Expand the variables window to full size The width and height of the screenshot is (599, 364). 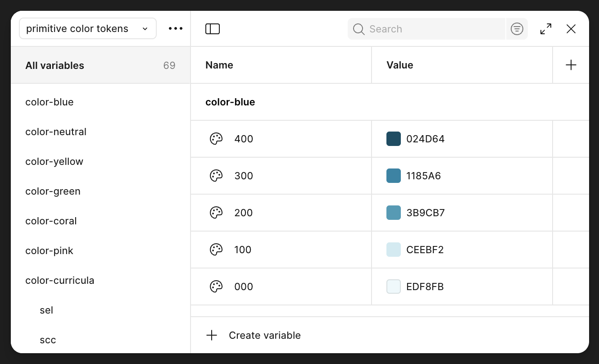click(x=546, y=29)
